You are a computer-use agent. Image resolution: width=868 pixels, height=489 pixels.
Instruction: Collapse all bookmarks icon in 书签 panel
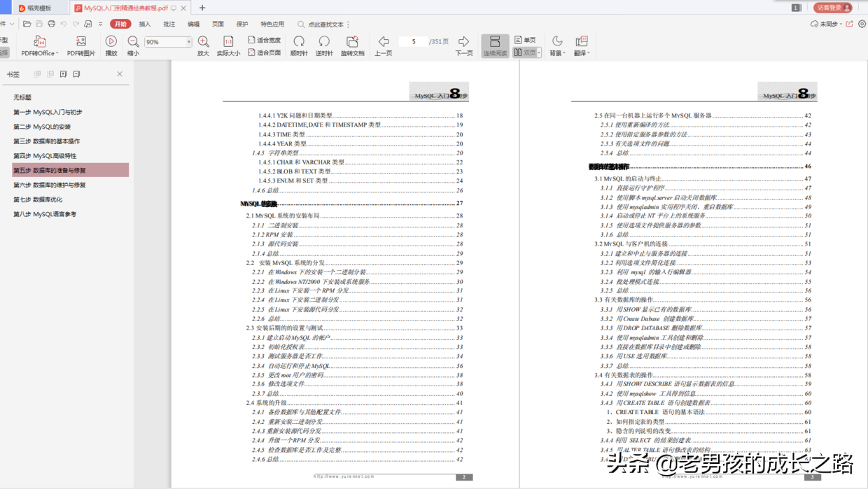(x=50, y=74)
